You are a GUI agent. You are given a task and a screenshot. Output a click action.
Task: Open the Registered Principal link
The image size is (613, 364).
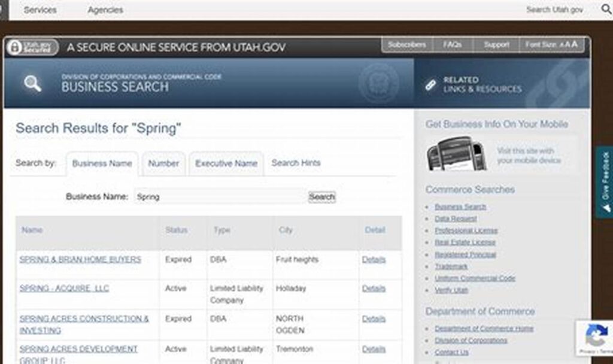coord(466,254)
